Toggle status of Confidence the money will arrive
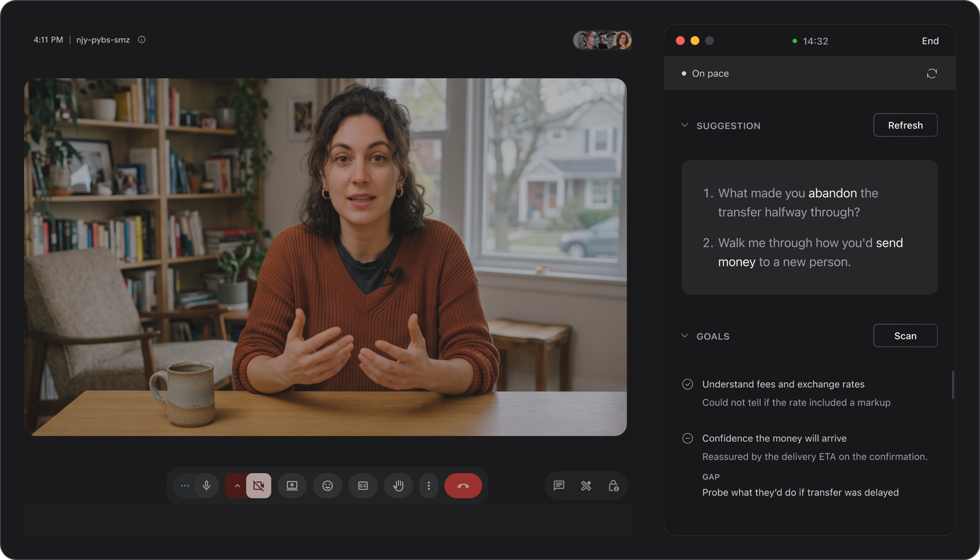The height and width of the screenshot is (560, 980). click(687, 439)
